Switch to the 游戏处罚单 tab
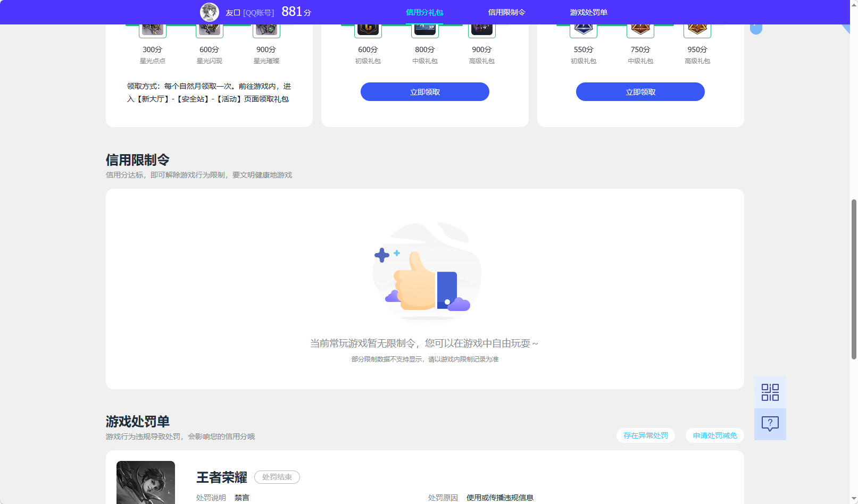858x504 pixels. tap(589, 12)
